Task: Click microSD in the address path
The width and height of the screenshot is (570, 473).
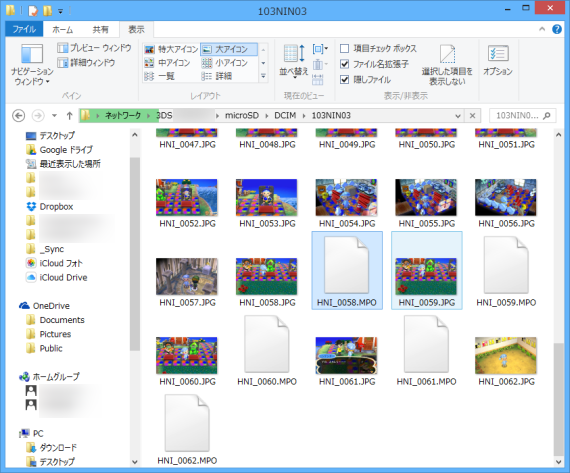Action: coord(242,116)
